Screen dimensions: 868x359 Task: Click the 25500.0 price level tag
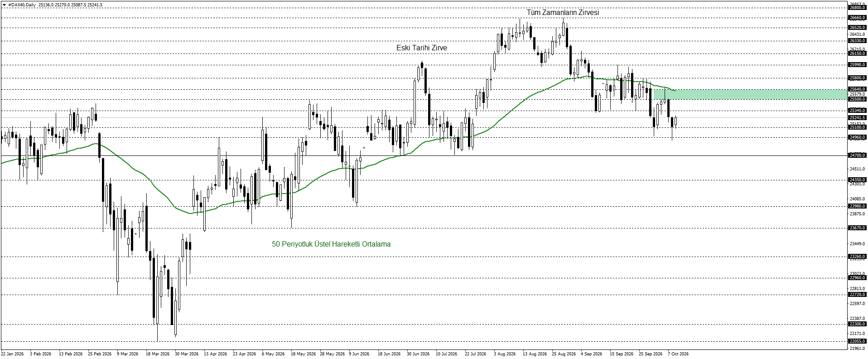tap(857, 99)
